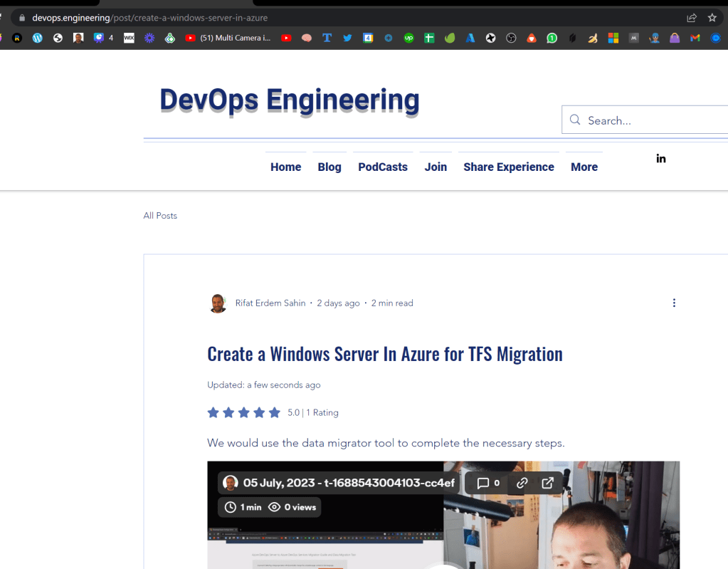Viewport: 728px width, 569px height.
Task: Open the Gmail bookmark icon
Action: tap(695, 38)
